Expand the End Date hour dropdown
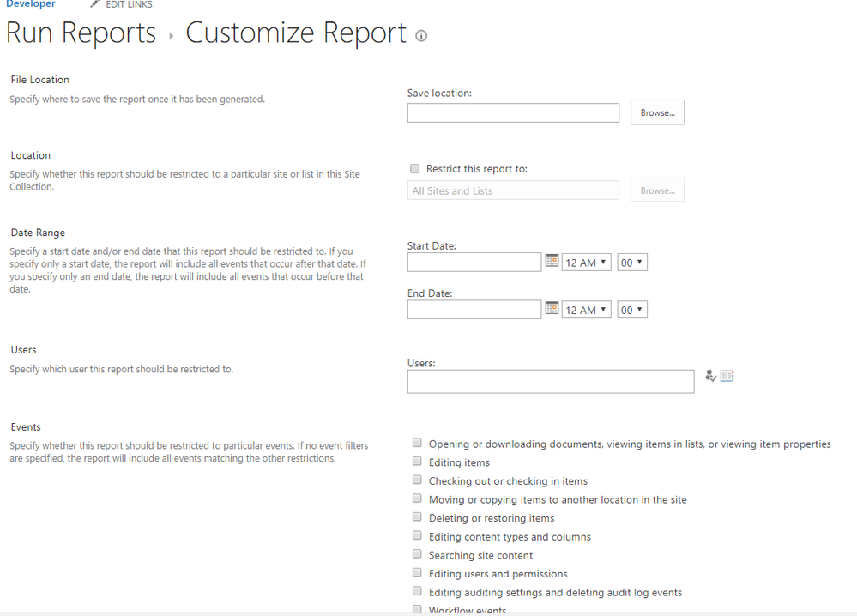This screenshot has height=616, width=857. point(586,309)
